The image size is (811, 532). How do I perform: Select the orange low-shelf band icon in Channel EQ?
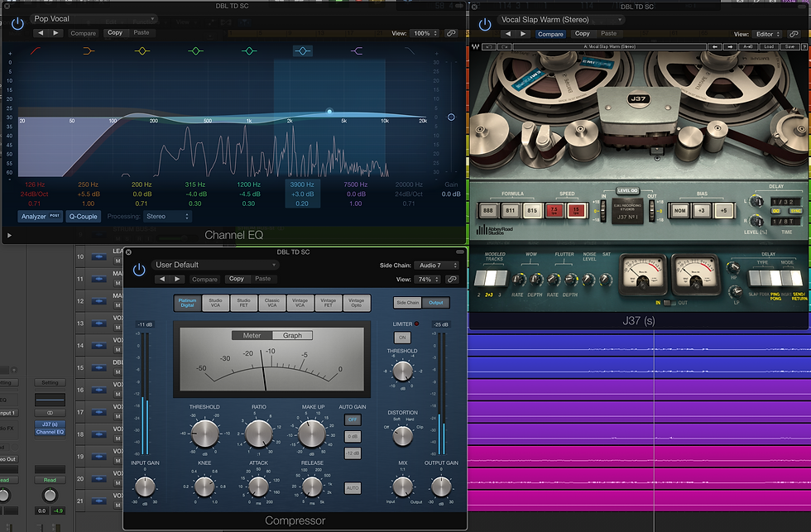coord(89,50)
